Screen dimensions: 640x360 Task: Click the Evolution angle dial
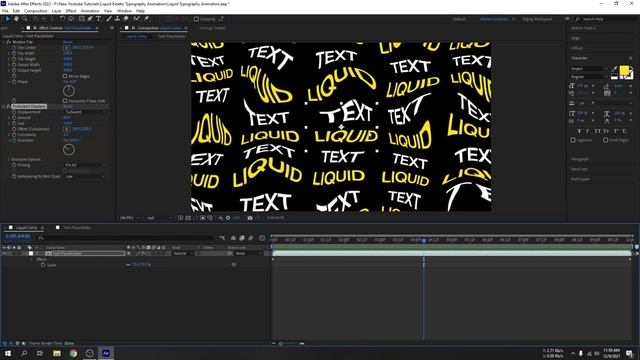pos(69,149)
